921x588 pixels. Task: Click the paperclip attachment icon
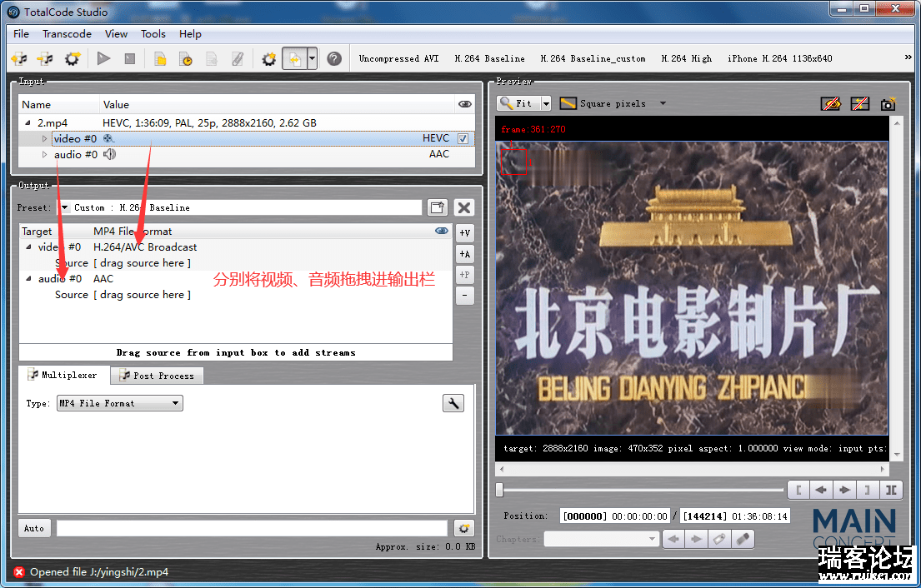pyautogui.click(x=238, y=58)
